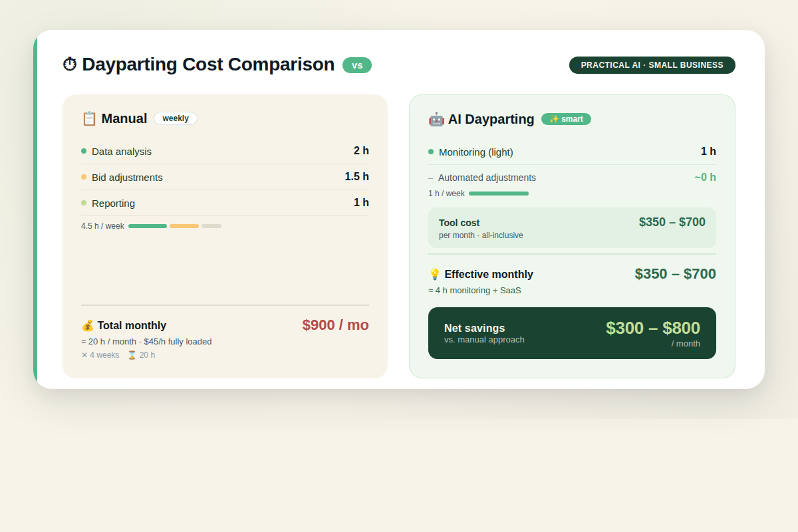The image size is (798, 532).
Task: Click the 'Bid adjustments' row label
Action: 127,178
